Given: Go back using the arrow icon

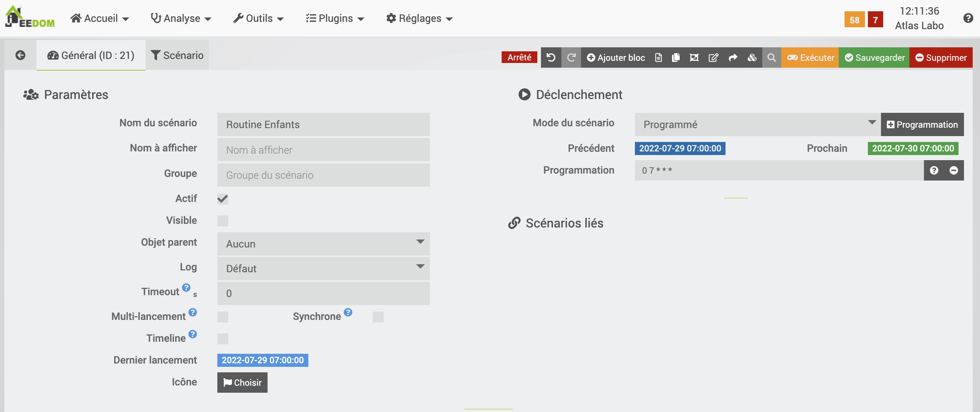Looking at the screenshot, I should [x=20, y=55].
